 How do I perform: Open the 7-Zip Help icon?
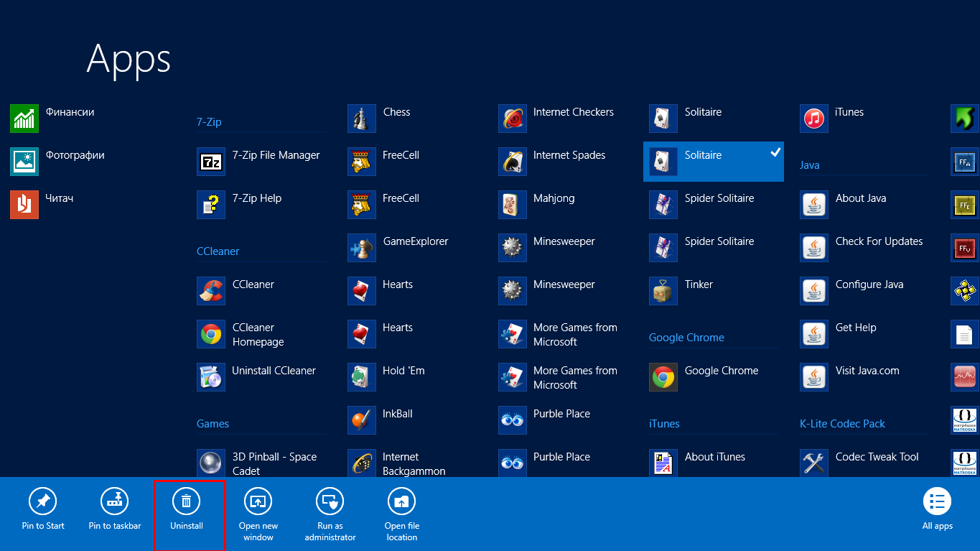click(211, 205)
